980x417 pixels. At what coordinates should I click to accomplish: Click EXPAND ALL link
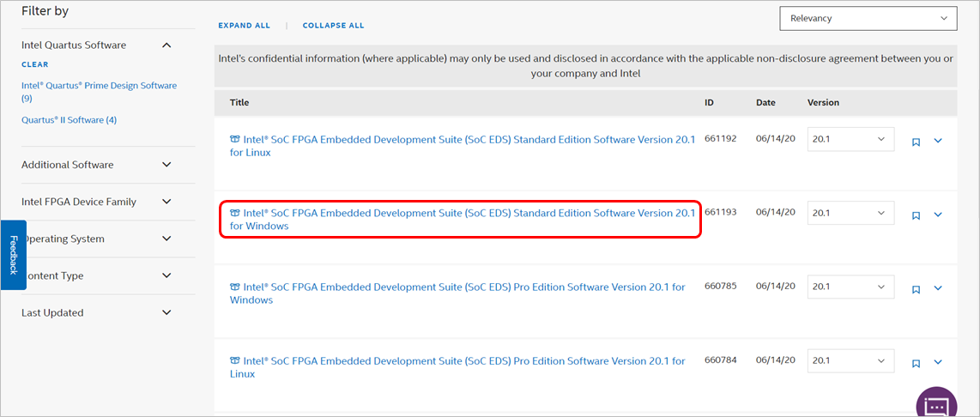pos(244,26)
